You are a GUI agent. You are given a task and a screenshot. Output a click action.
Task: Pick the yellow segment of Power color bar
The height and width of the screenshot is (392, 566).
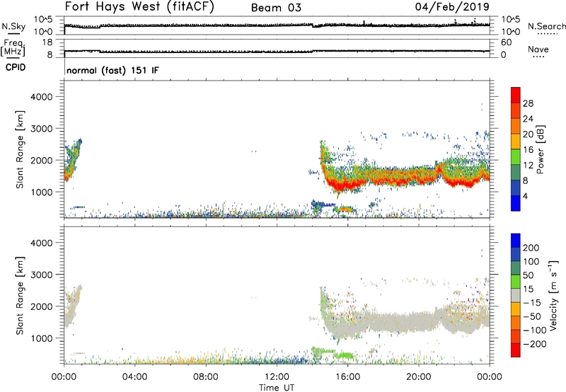point(516,142)
